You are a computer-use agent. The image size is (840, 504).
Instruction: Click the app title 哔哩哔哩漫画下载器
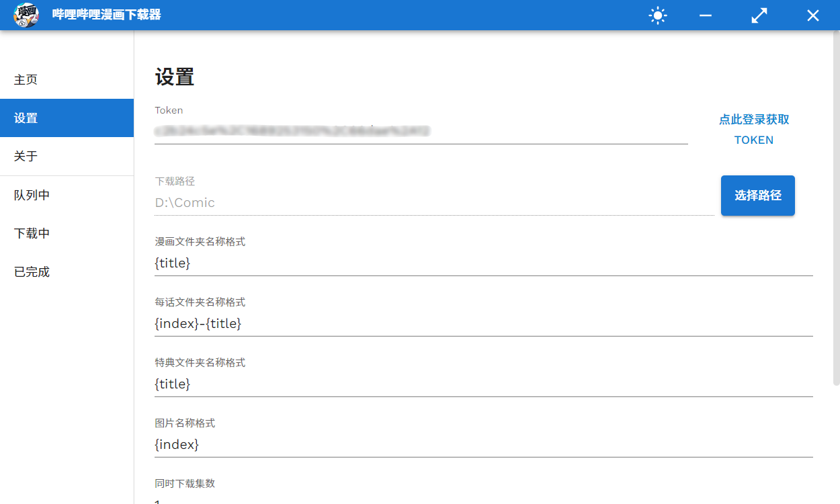tap(107, 15)
